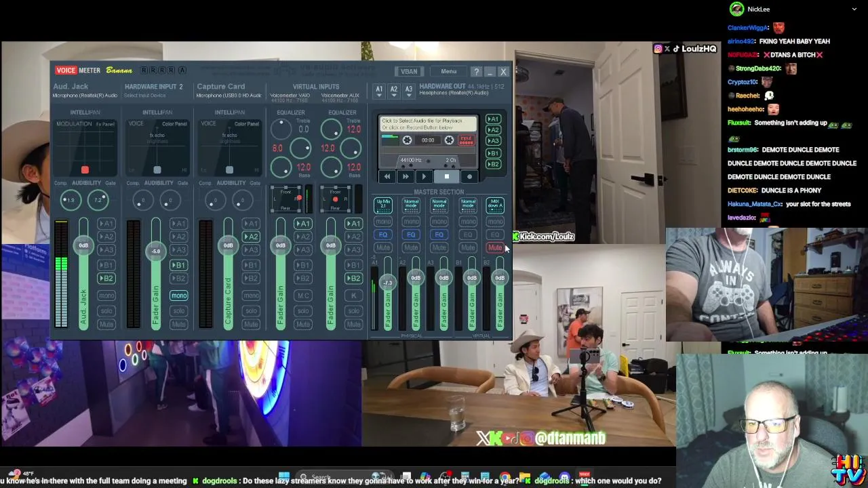Open Fx Panel on Aud. Jack strip
This screenshot has width=868, height=488.
(105, 124)
